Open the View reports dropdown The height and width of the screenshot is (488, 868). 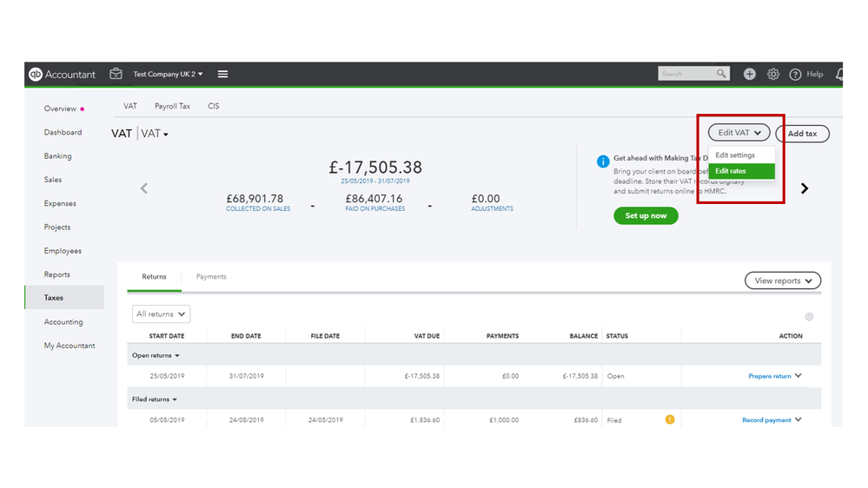(x=783, y=280)
